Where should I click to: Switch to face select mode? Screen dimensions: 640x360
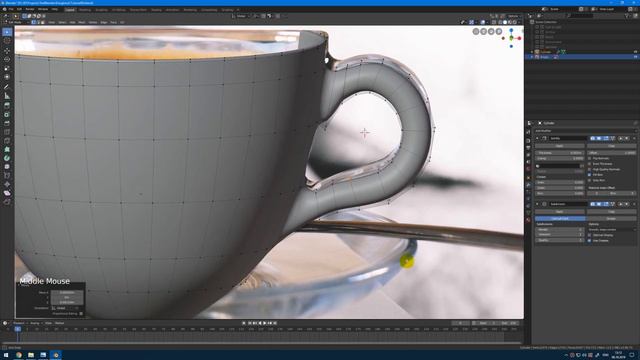coord(42,22)
